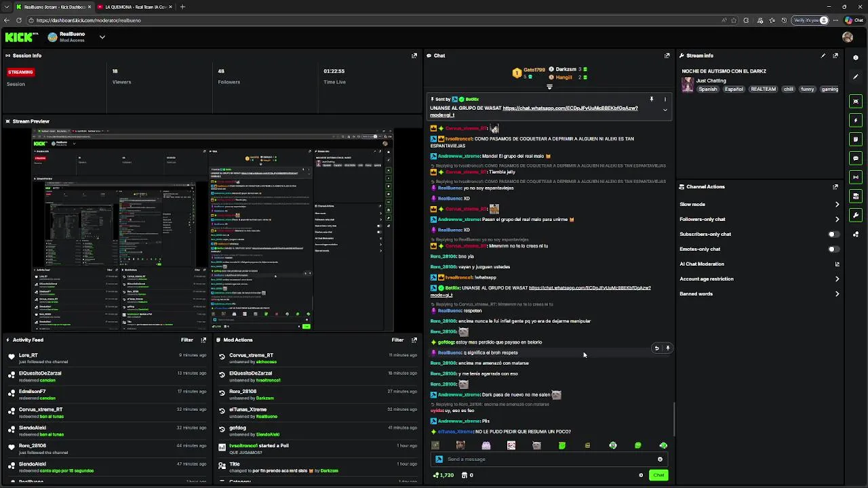Click gofdog username in chat

[x=446, y=342]
